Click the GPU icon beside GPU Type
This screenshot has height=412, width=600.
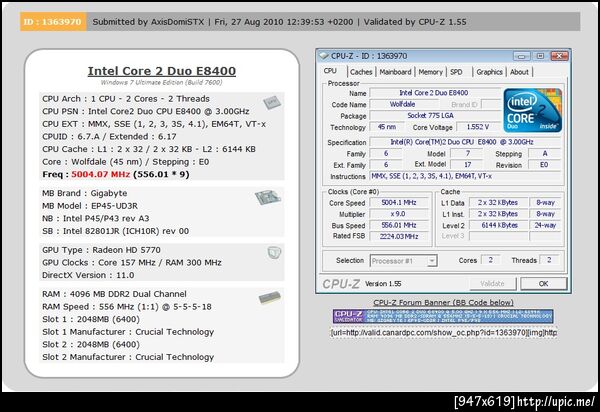point(274,252)
